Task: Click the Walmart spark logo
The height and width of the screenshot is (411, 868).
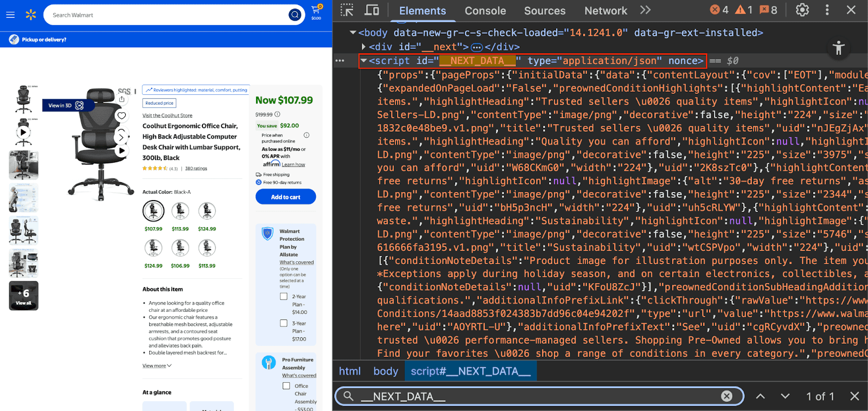Action: [31, 15]
